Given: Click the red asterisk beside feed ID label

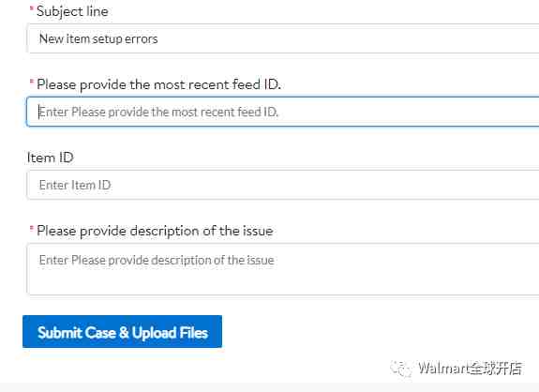Looking at the screenshot, I should tap(32, 82).
